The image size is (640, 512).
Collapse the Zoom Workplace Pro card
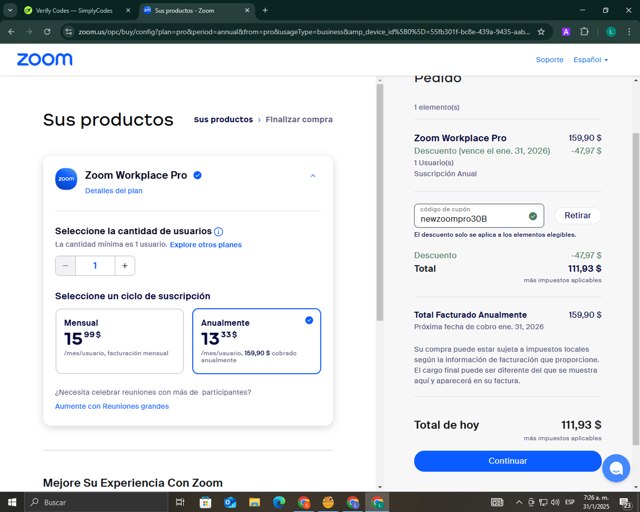point(313,176)
